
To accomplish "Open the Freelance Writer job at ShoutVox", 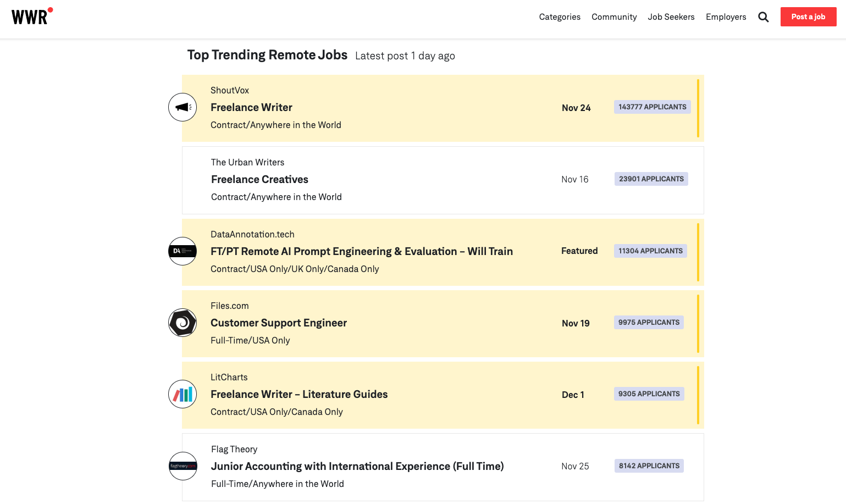I will tap(251, 107).
